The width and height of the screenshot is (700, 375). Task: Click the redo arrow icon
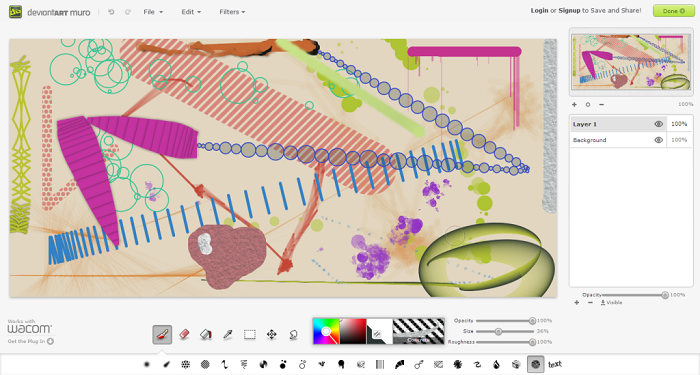click(x=128, y=12)
